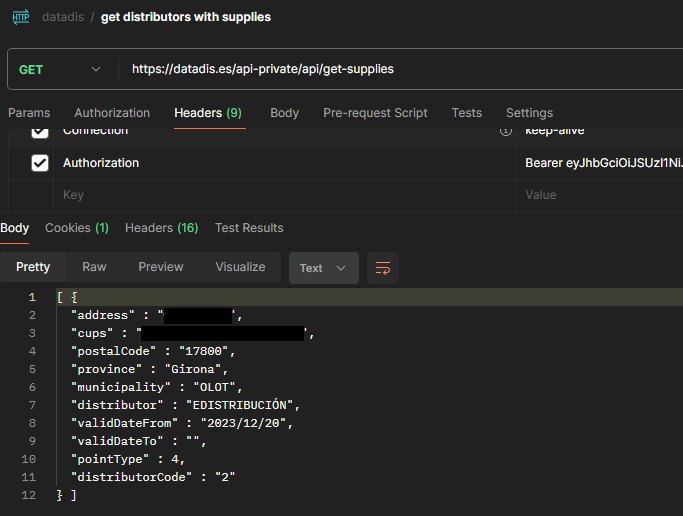Click the HTTP request type icon
683x516 pixels.
20,17
